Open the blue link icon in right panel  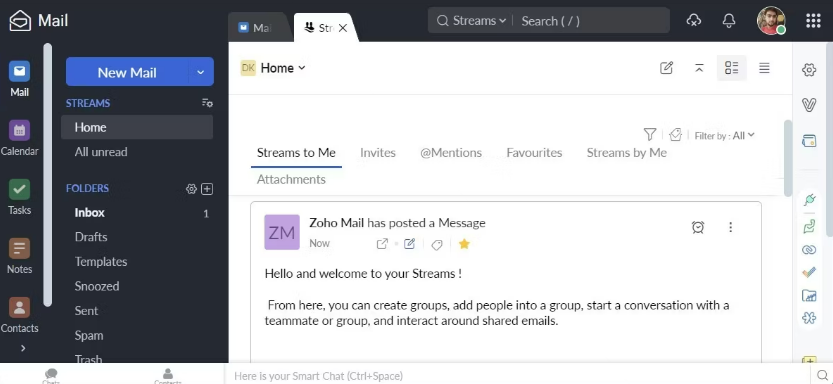point(809,250)
